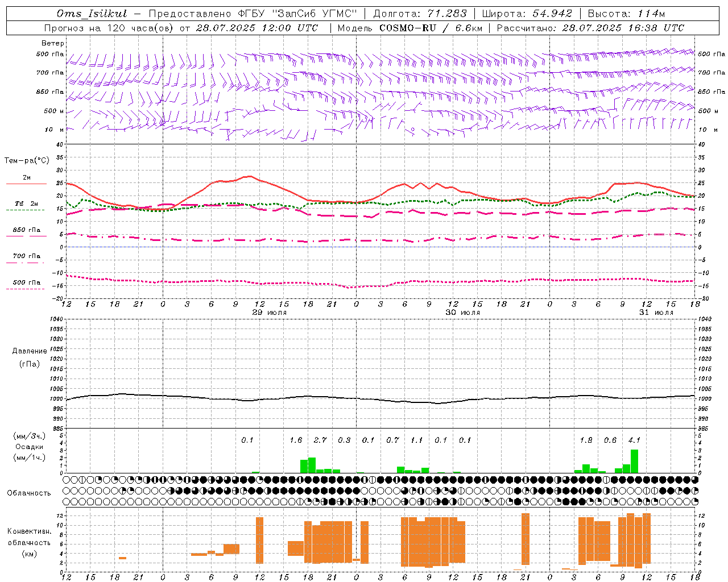Click the 0.7 precipitation amount
This screenshot has height=582, width=728.
click(x=392, y=440)
